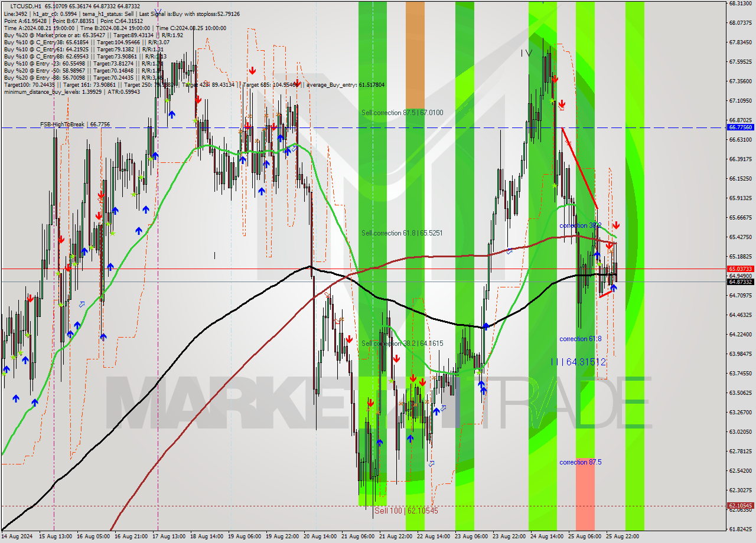The image size is (756, 543).
Task: Click the 23 Aug 06:00 time label
Action: click(x=472, y=537)
